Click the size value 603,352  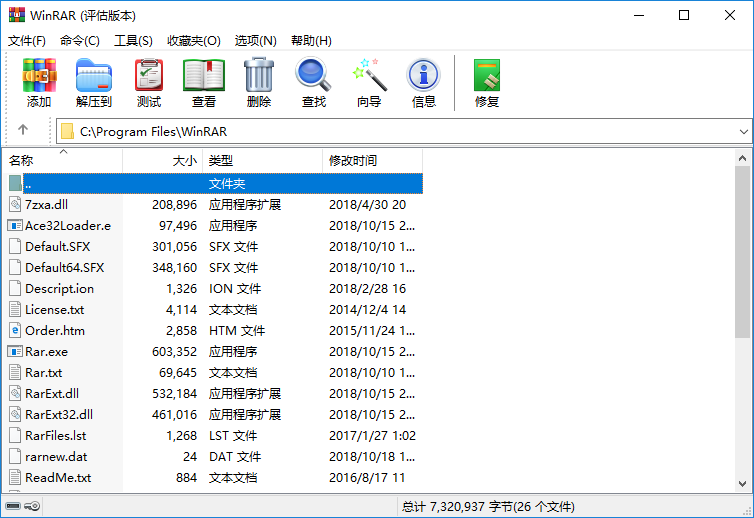(175, 352)
